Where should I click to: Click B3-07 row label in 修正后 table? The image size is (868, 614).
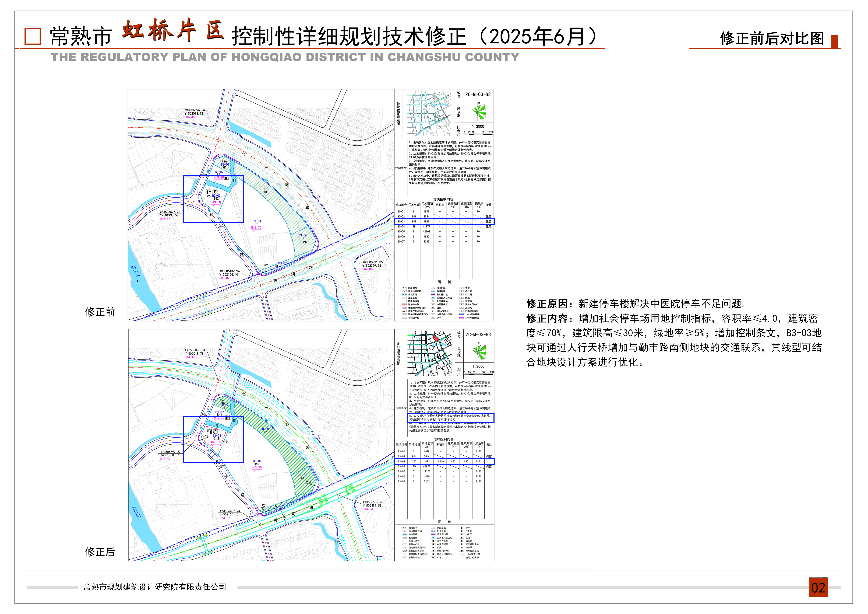pos(401,482)
